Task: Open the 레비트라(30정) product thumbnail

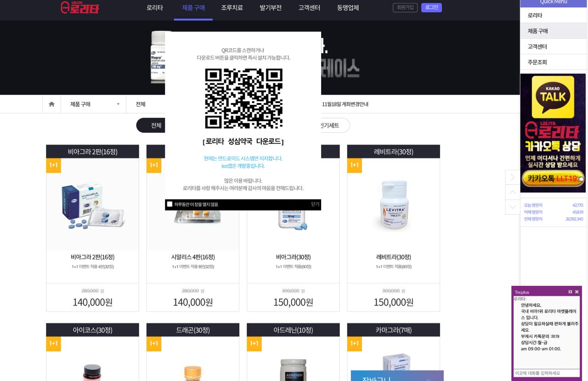Action: click(393, 205)
